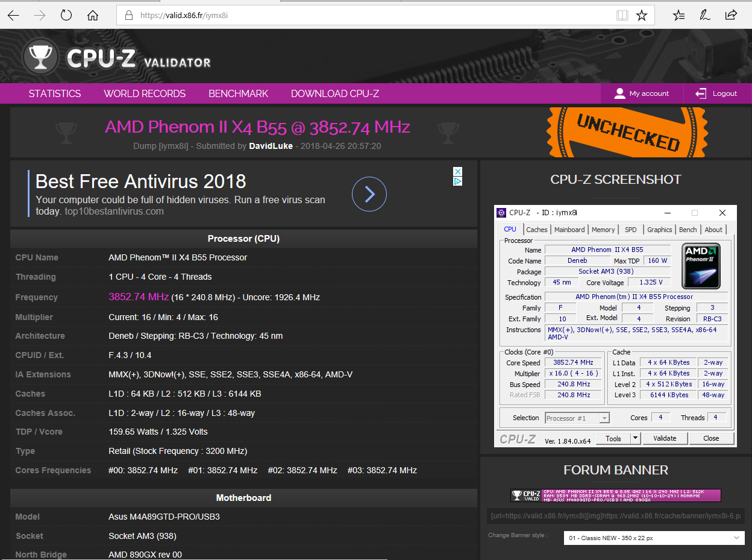Click the 3852.74 MHz frequency value
This screenshot has width=752, height=560.
139,297
